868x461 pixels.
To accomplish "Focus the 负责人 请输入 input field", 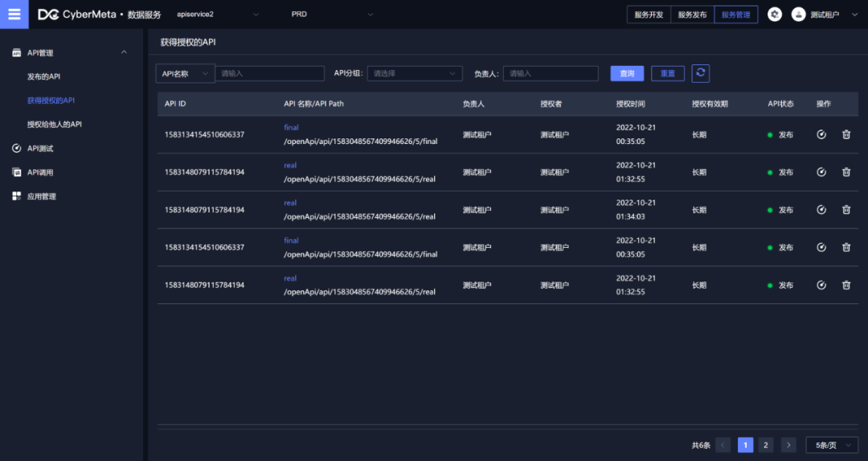I will (551, 73).
